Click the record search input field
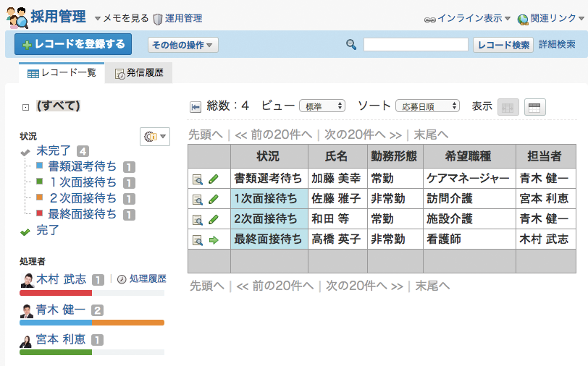Viewport: 588px width, 366px height. (416, 45)
